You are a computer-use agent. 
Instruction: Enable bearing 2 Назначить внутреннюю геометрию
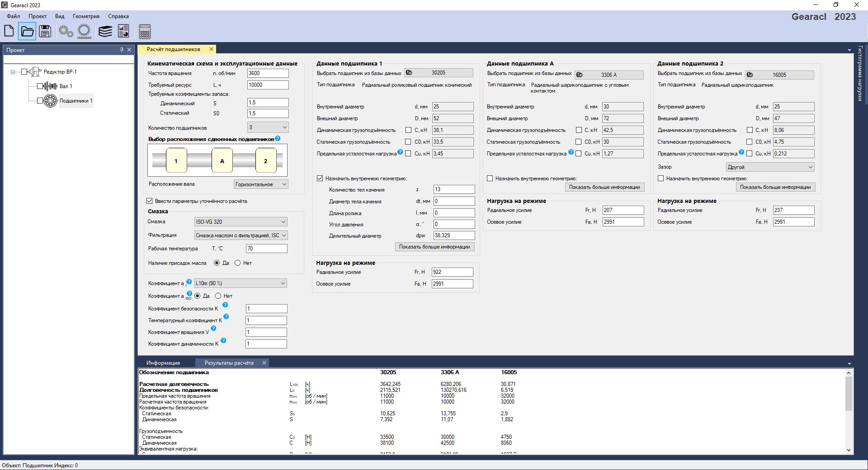pos(660,179)
